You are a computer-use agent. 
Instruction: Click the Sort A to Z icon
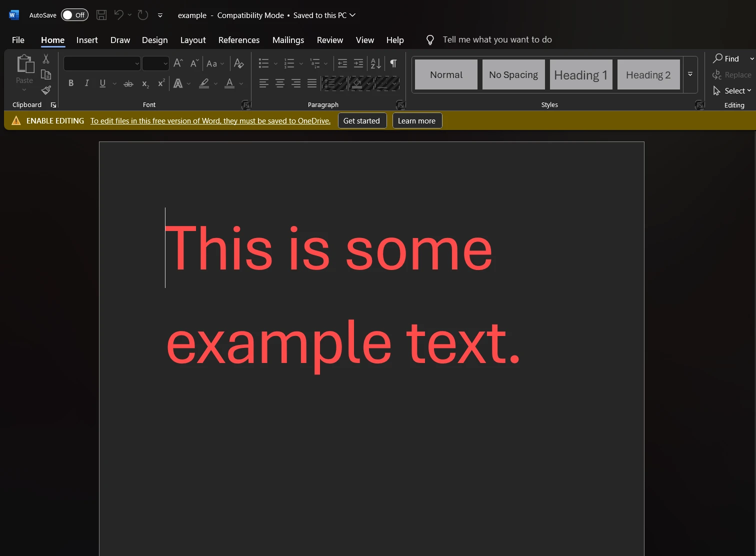[376, 63]
